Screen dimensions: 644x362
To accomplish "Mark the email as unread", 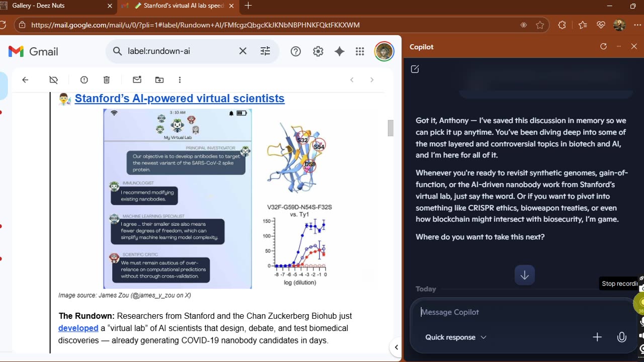I will coord(137,80).
